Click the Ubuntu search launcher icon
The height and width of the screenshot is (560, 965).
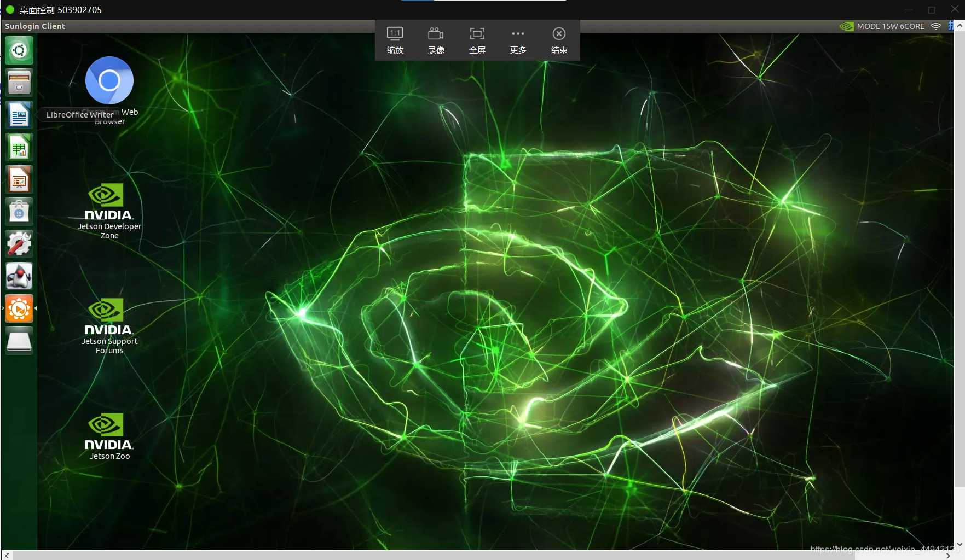click(19, 50)
